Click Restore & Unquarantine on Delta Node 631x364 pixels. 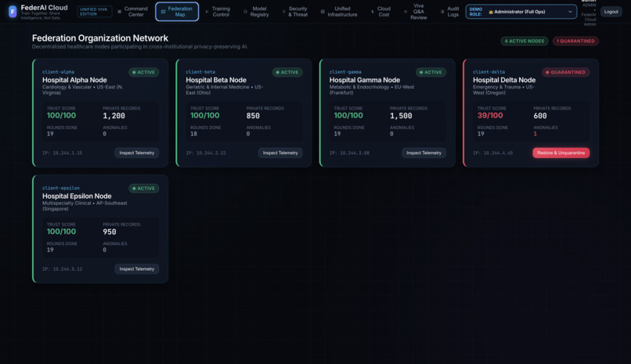[561, 153]
